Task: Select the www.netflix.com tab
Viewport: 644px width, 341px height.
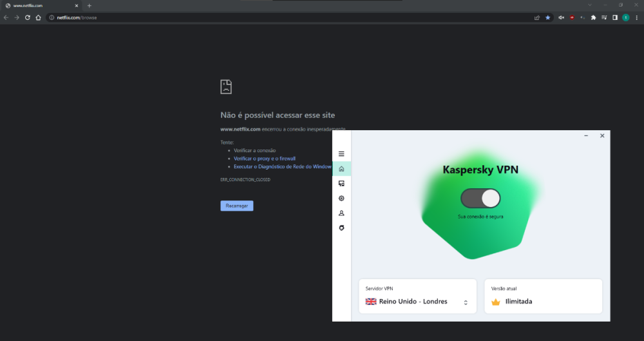Action: (x=41, y=6)
